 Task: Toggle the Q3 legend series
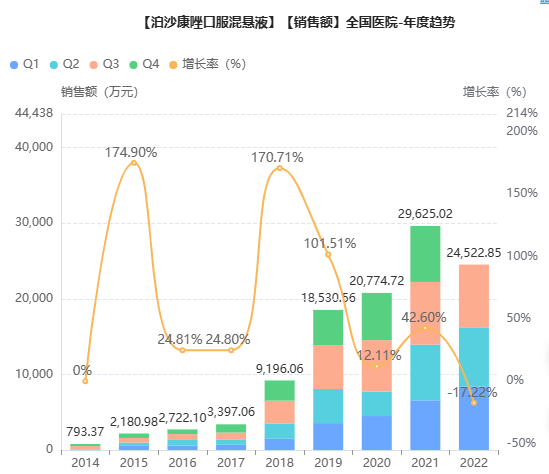pyautogui.click(x=104, y=64)
